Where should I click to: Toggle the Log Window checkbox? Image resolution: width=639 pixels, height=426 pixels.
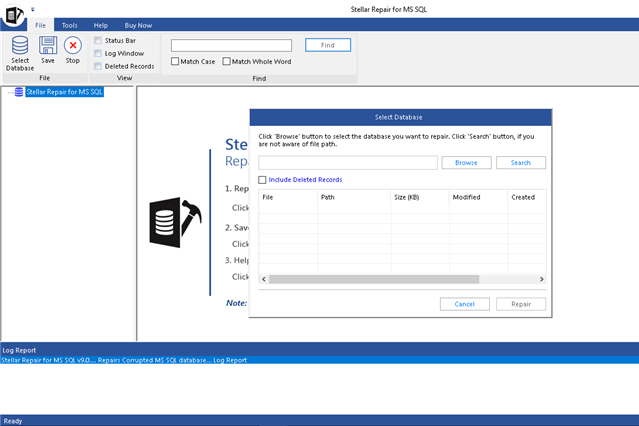point(98,53)
